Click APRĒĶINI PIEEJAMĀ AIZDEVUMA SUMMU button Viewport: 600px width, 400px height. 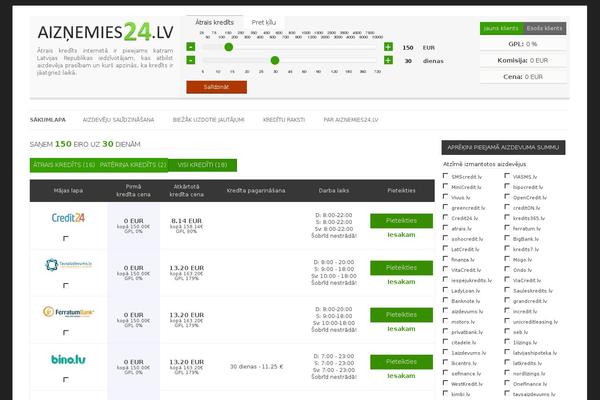(503, 147)
